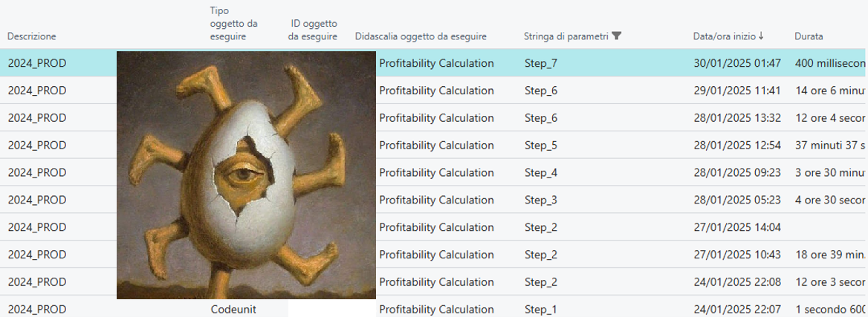Screen dimensions: 868x323
Task: Select the Step_1 parameter cell
Action: 541,309
